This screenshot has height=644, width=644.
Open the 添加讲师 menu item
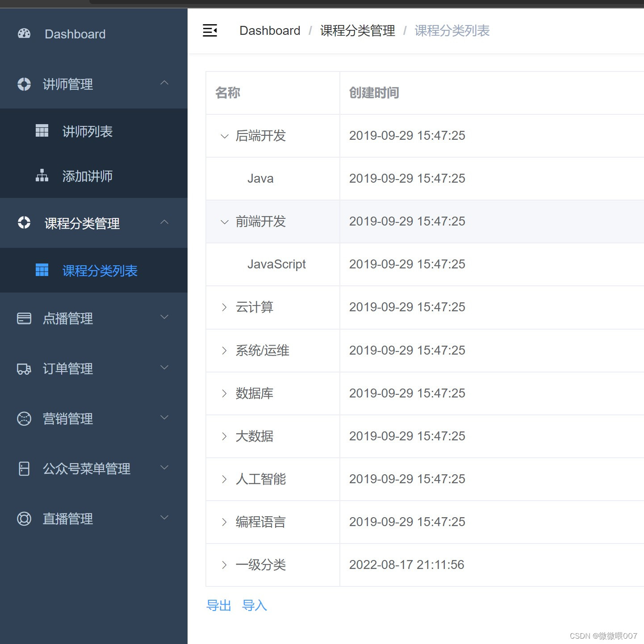94,176
